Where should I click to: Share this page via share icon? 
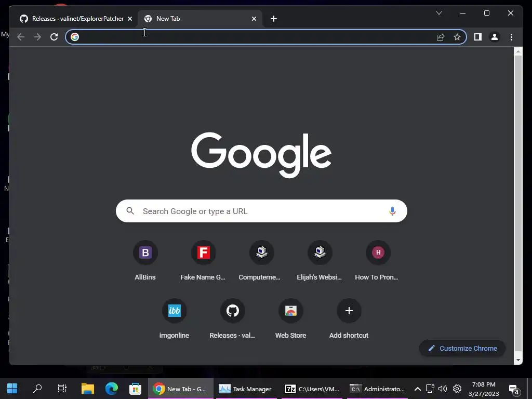(441, 37)
